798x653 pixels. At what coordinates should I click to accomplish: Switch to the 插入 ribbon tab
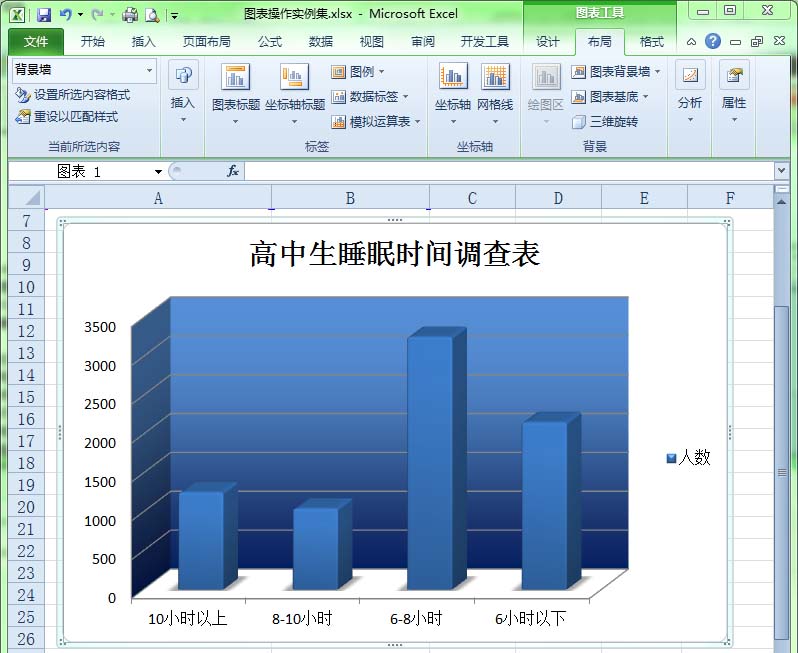pos(143,42)
